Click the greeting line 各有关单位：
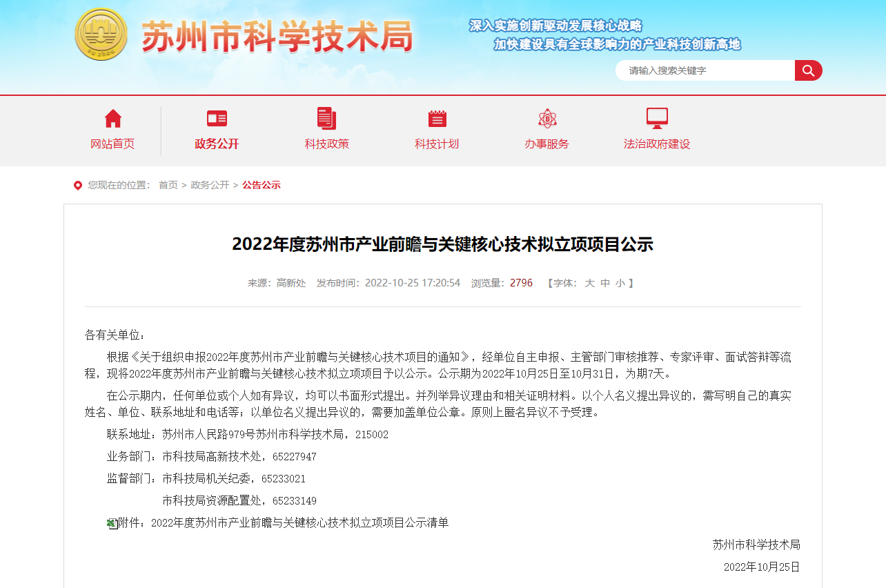Screen dimensions: 886x588 pos(116,335)
